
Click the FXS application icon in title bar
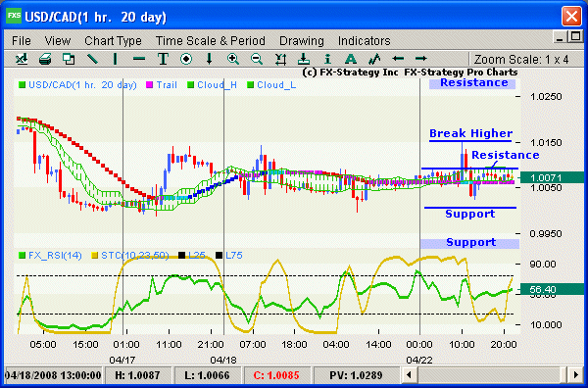click(x=14, y=16)
